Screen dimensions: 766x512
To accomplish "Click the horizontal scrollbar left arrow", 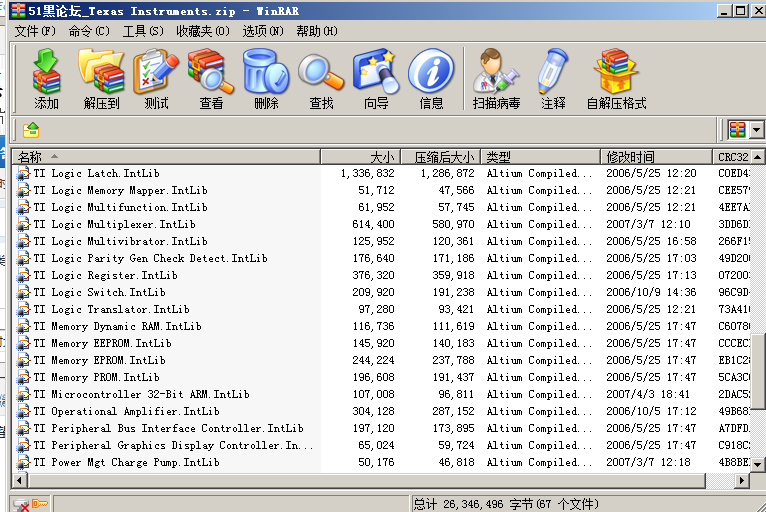I will point(20,480).
